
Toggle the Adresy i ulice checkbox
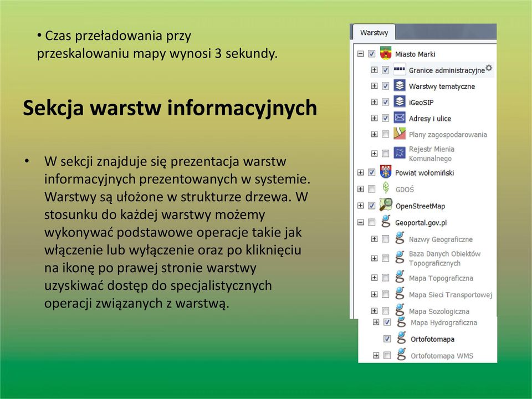386,118
